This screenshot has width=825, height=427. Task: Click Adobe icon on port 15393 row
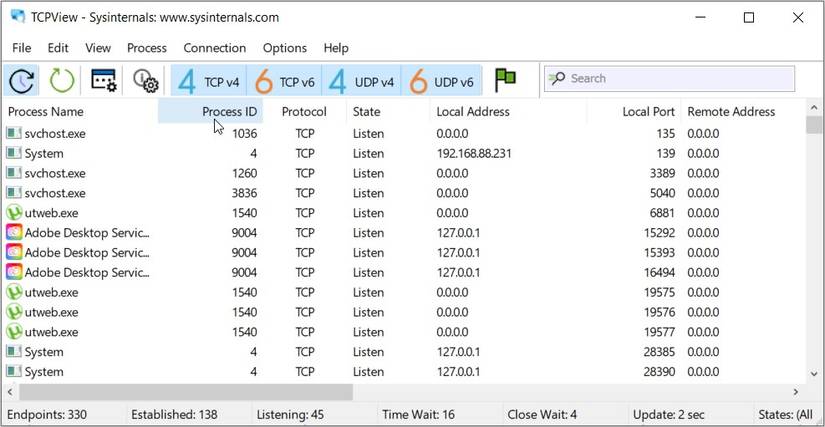(14, 252)
